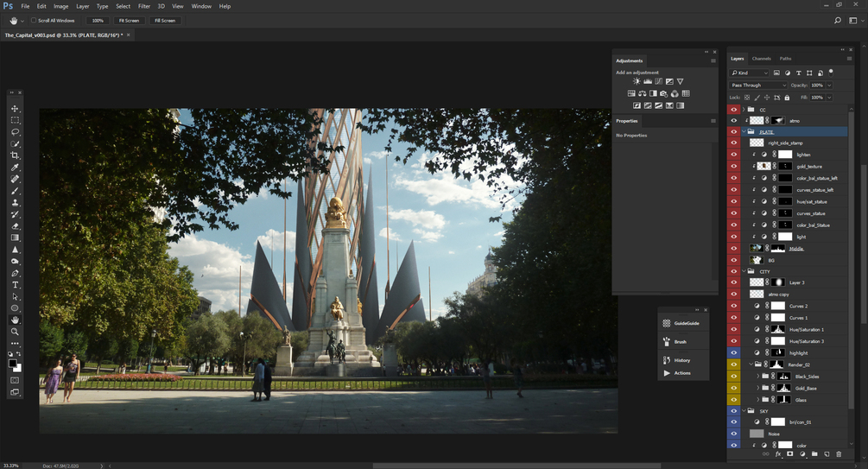Hide the gold_texture layer
This screenshot has width=868, height=469.
coord(733,166)
